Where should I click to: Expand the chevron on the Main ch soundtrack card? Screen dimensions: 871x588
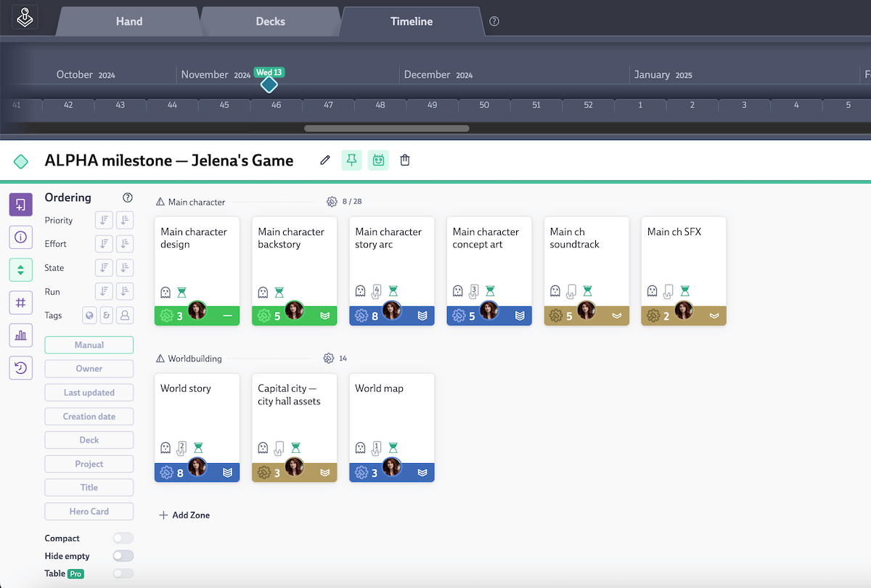617,316
